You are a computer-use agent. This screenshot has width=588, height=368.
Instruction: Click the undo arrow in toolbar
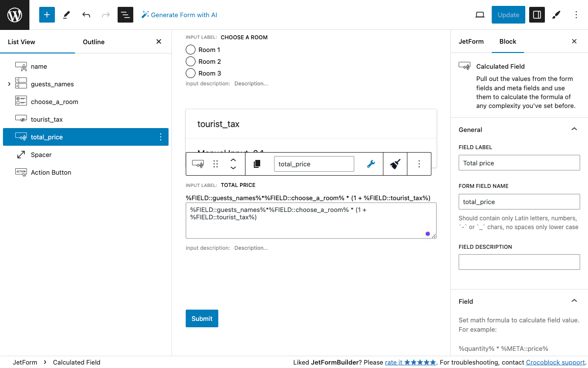pyautogui.click(x=86, y=15)
